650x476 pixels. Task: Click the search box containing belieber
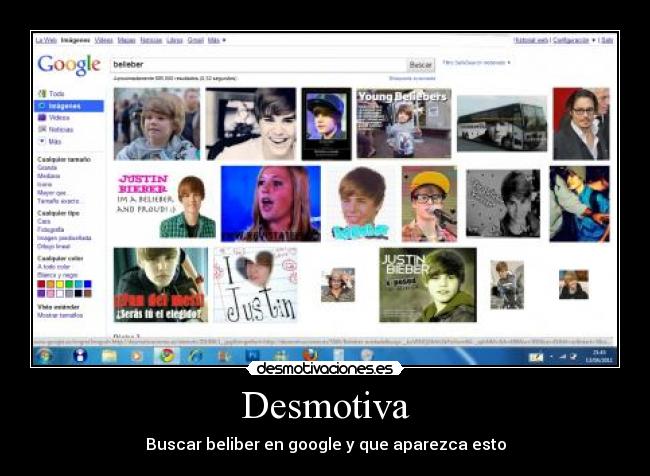[x=258, y=65]
